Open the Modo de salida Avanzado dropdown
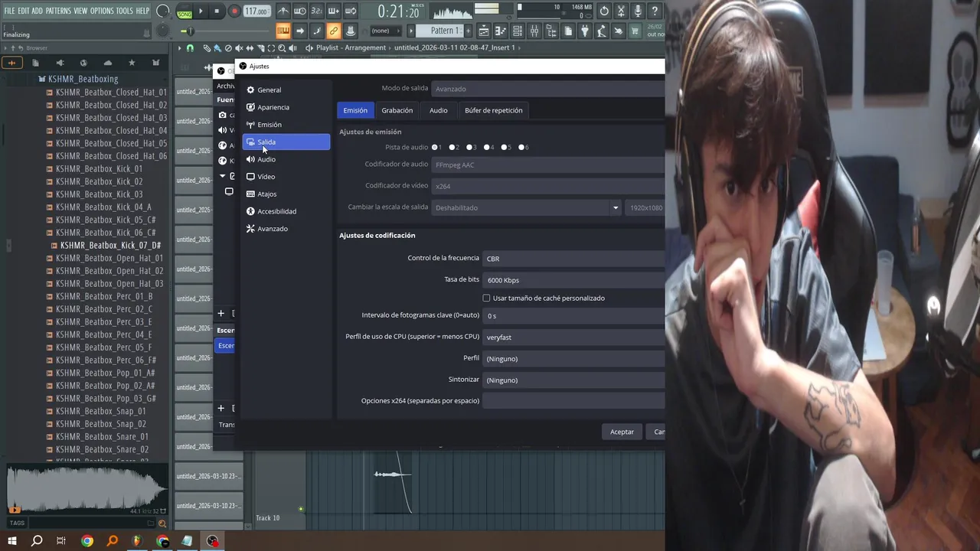The width and height of the screenshot is (980, 551). tap(547, 89)
